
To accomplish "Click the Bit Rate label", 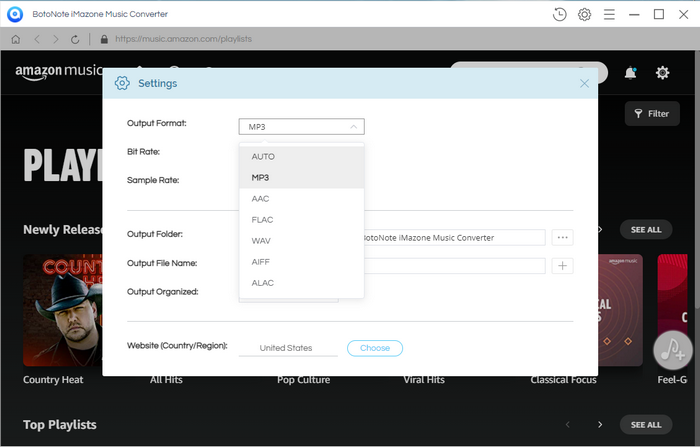I will pyautogui.click(x=143, y=152).
